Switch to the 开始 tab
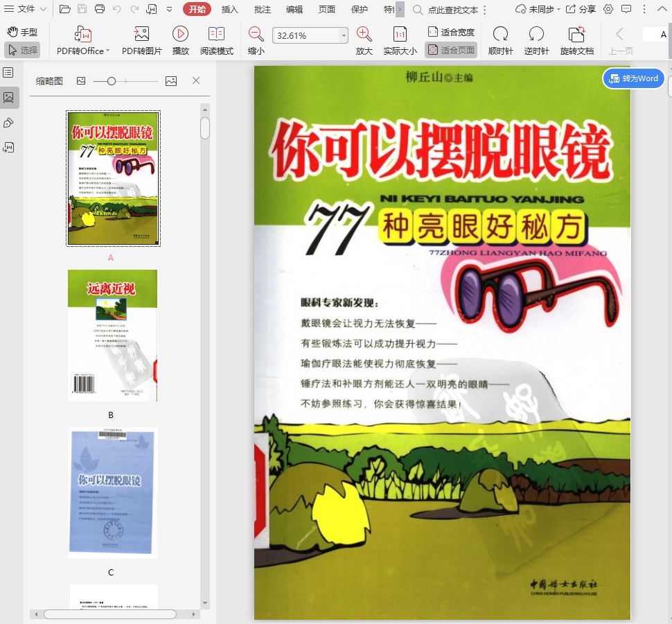Image resolution: width=672 pixels, height=624 pixels. [x=197, y=9]
